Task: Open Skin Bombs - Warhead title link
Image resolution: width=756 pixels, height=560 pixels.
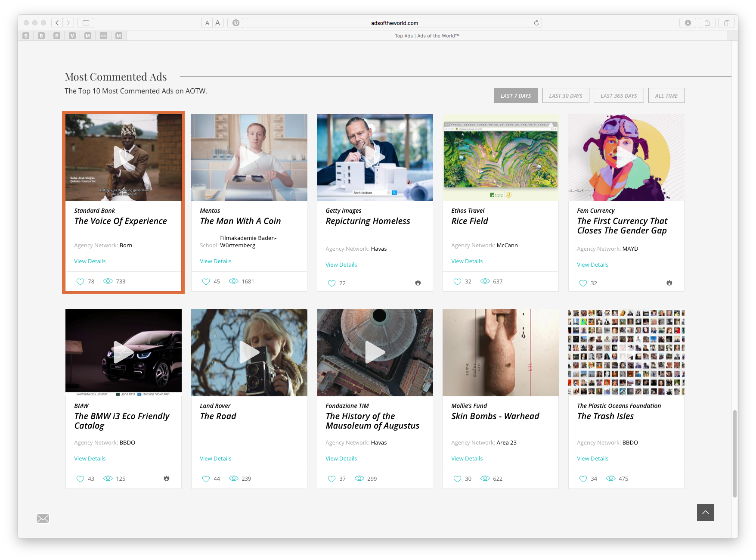Action: [495, 416]
